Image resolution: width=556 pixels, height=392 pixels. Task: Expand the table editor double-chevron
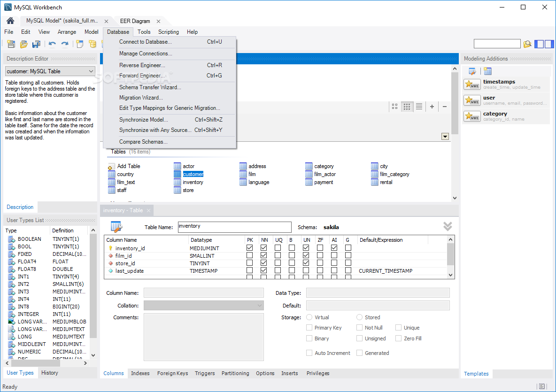pyautogui.click(x=448, y=226)
